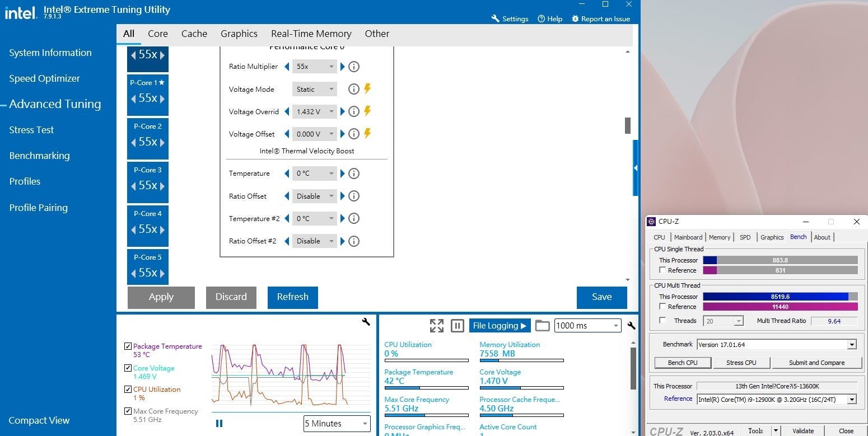
Task: Increase P-Core 4 ratio arrow
Action: [x=162, y=229]
